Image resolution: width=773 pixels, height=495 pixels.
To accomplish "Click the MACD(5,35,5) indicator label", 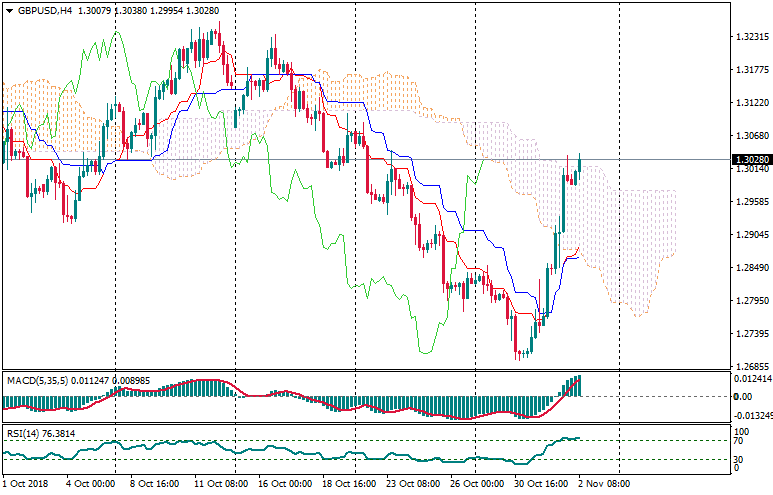I will (x=40, y=380).
